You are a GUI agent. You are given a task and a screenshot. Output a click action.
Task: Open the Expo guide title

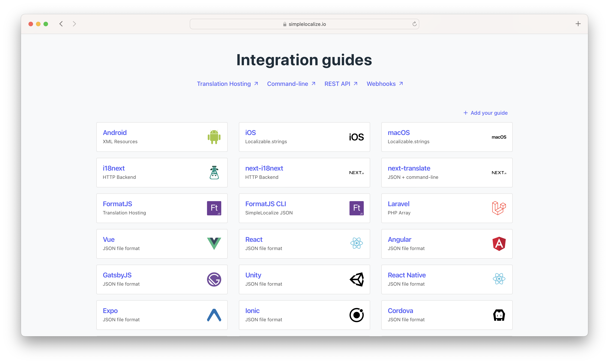110,311
